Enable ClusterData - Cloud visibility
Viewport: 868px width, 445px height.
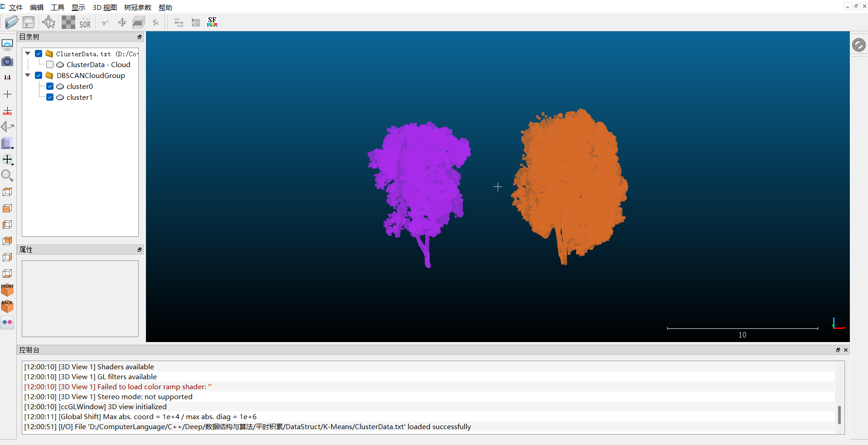(x=50, y=64)
